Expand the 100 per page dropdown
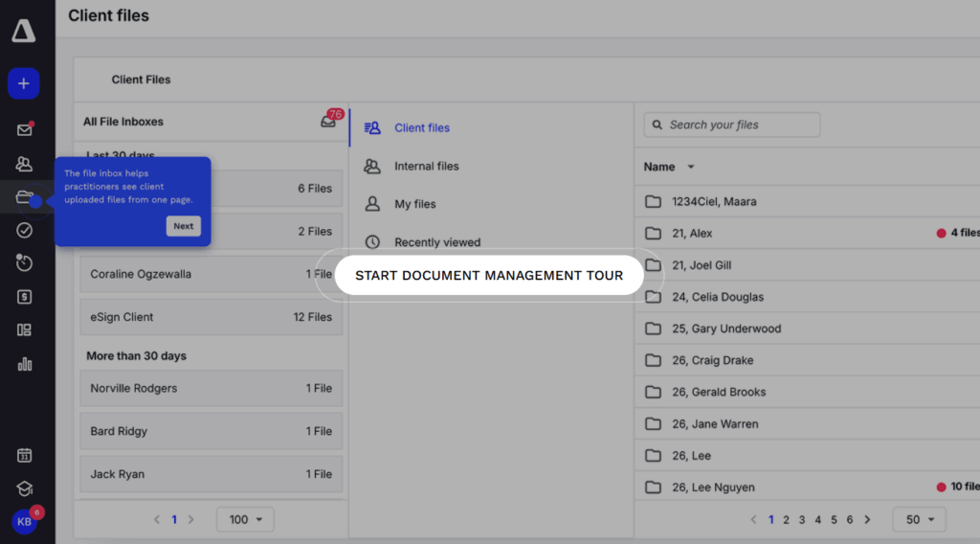 [245, 519]
